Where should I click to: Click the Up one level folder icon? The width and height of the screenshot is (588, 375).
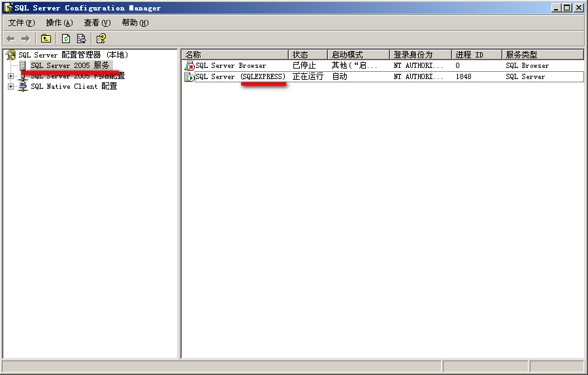[46, 39]
